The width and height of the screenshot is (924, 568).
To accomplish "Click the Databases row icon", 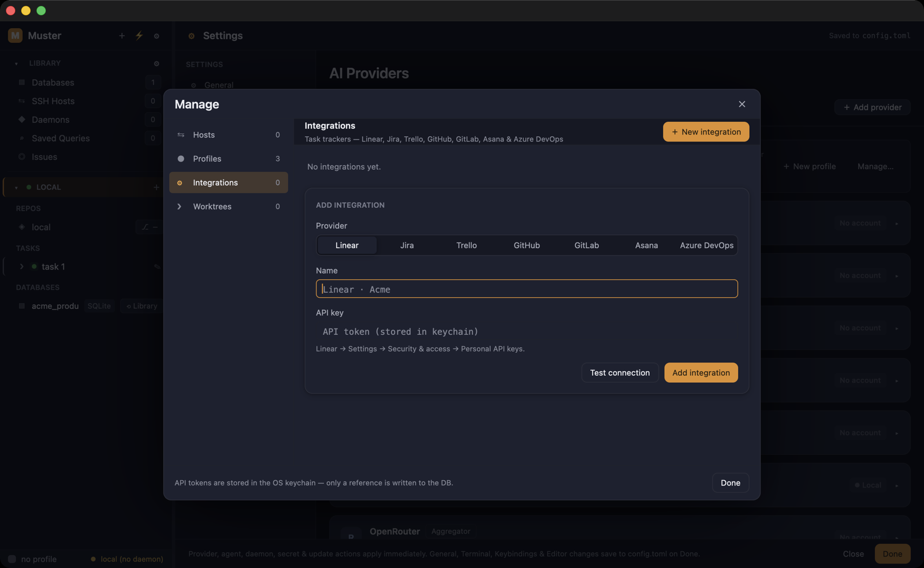I will point(22,83).
